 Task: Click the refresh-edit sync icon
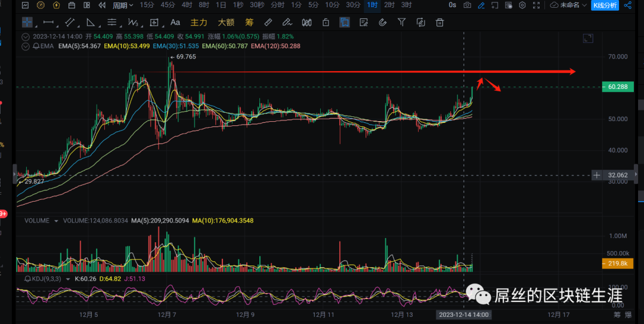pos(420,22)
